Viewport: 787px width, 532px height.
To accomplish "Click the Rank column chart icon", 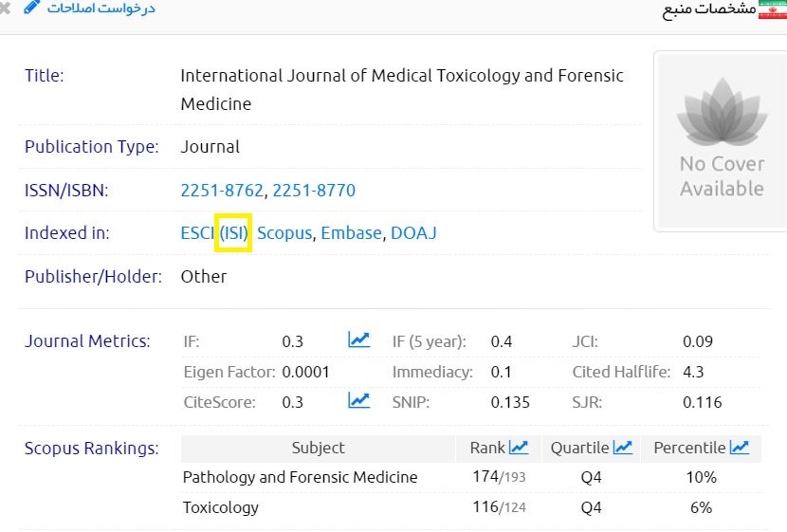I will tap(519, 447).
